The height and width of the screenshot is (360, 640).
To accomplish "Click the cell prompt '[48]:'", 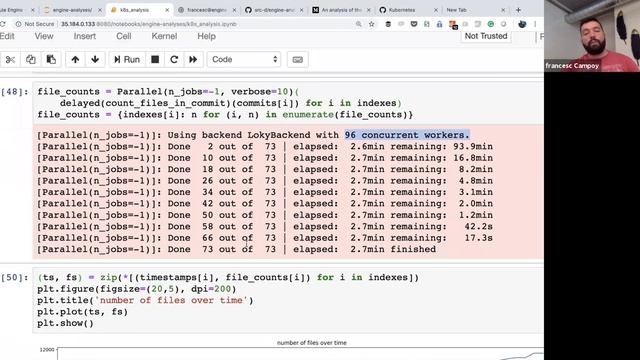I will 15,91.
